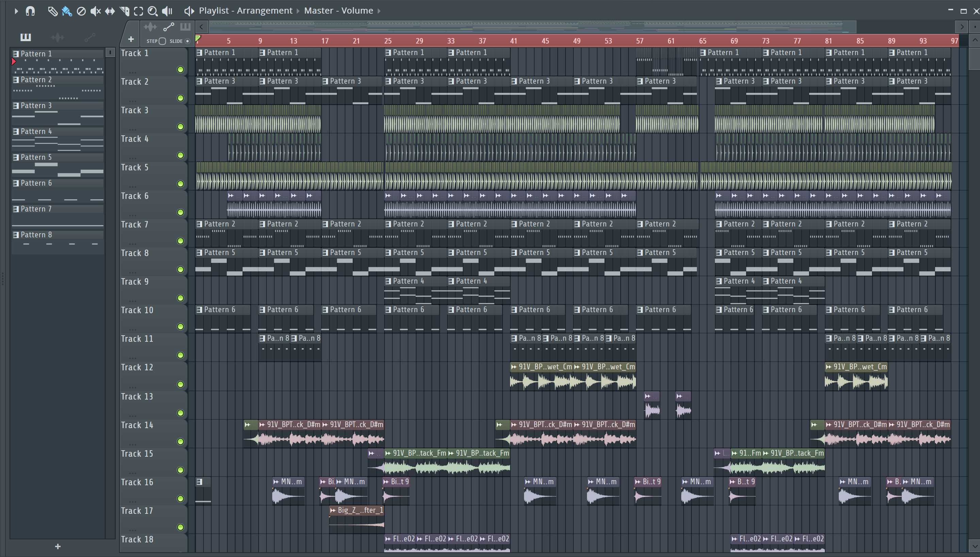Show pattern clips in picker panel
This screenshot has width=980, height=557.
[x=26, y=37]
